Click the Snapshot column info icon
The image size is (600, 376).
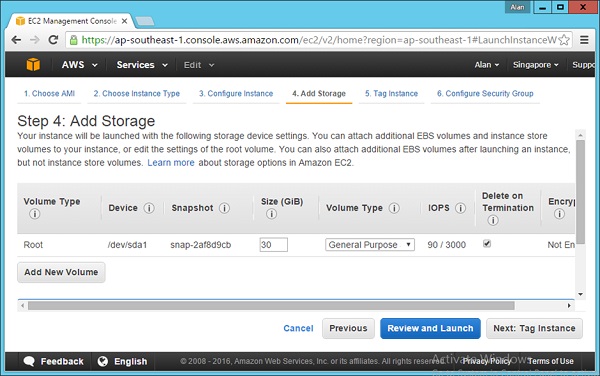coord(224,208)
